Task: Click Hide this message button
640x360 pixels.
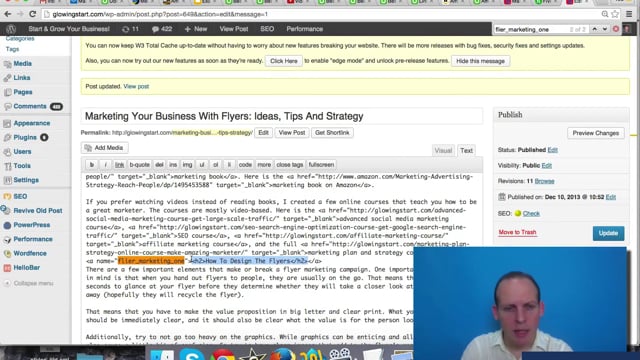Action: (x=480, y=61)
